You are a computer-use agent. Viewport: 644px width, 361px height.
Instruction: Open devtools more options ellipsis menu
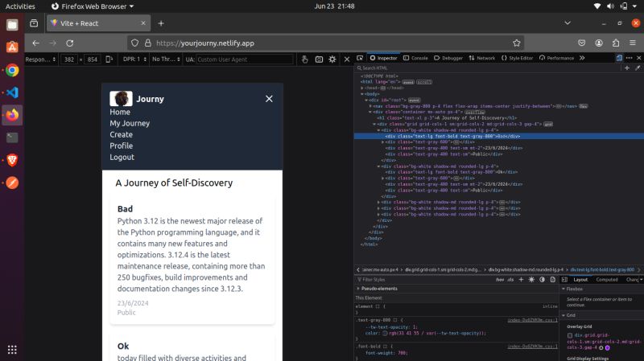click(x=629, y=58)
